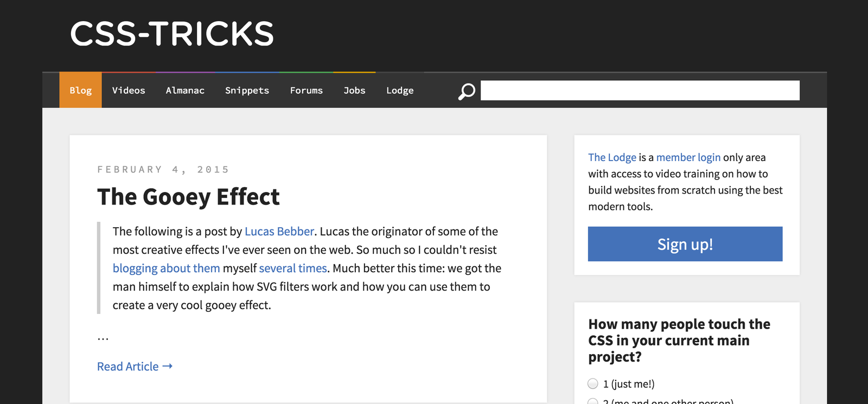
Task: Click Read Article link
Action: click(135, 367)
